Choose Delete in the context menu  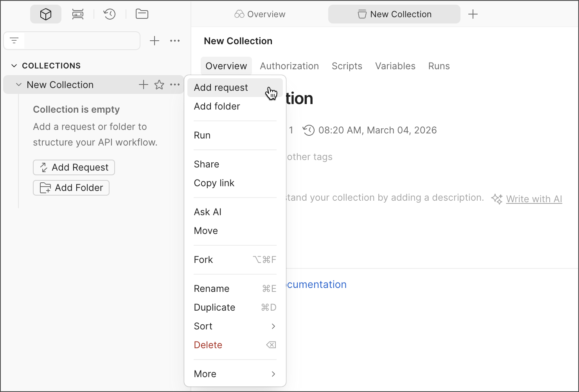click(208, 345)
